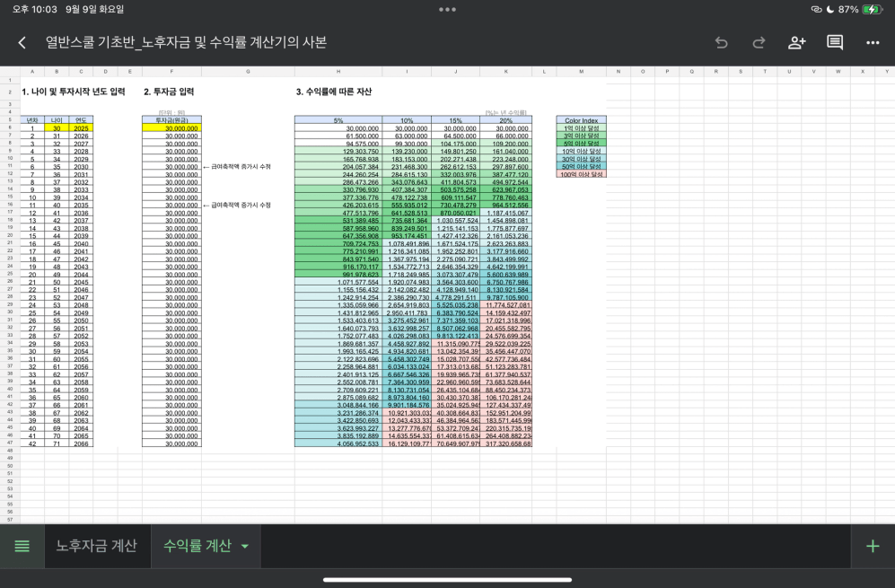Select year cell 2045
This screenshot has width=895, height=588.
click(x=81, y=282)
